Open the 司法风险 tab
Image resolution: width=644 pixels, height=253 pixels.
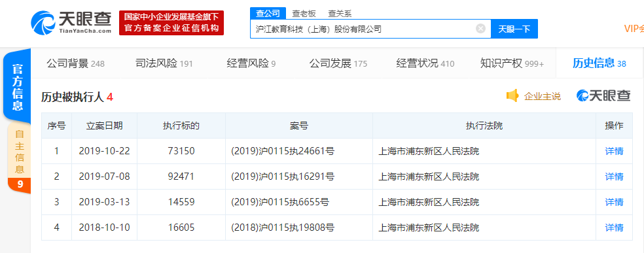point(164,63)
